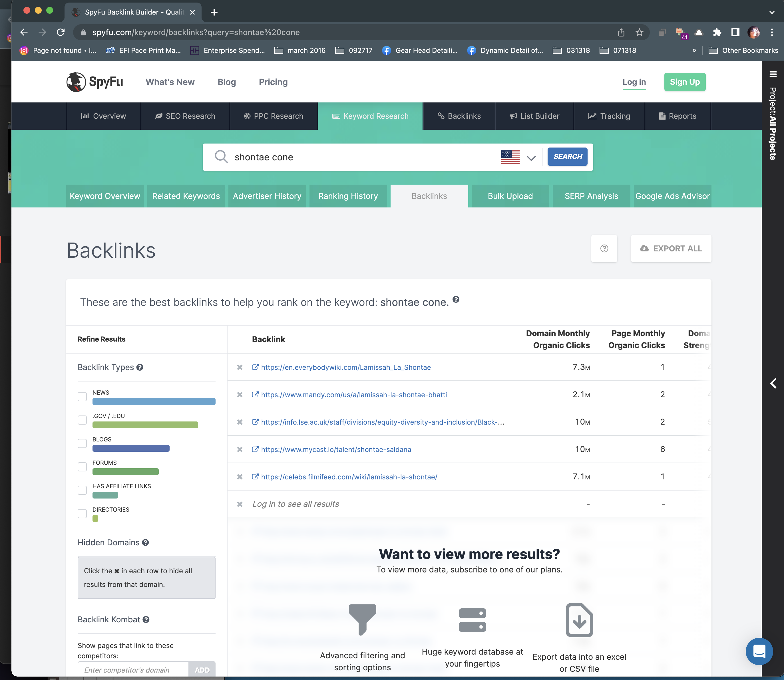Viewport: 784px width, 680px height.
Task: Open the tab search dropdown arrow
Action: pyautogui.click(x=772, y=12)
